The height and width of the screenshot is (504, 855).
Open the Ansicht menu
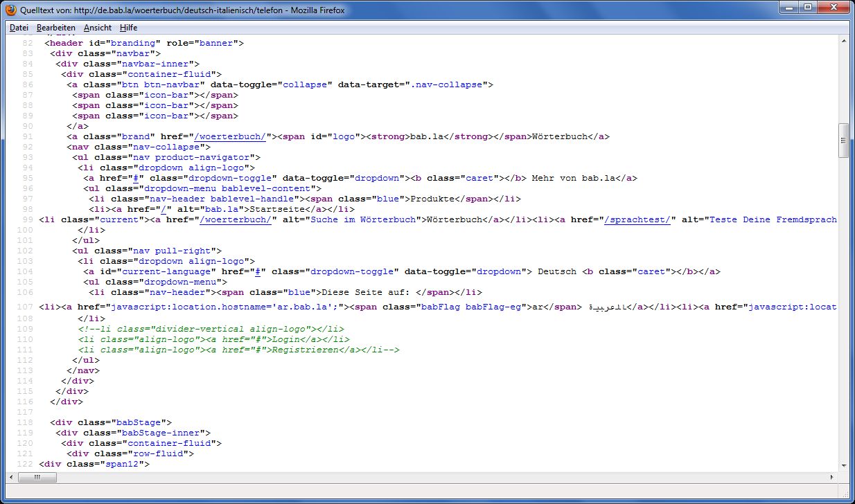[98, 28]
